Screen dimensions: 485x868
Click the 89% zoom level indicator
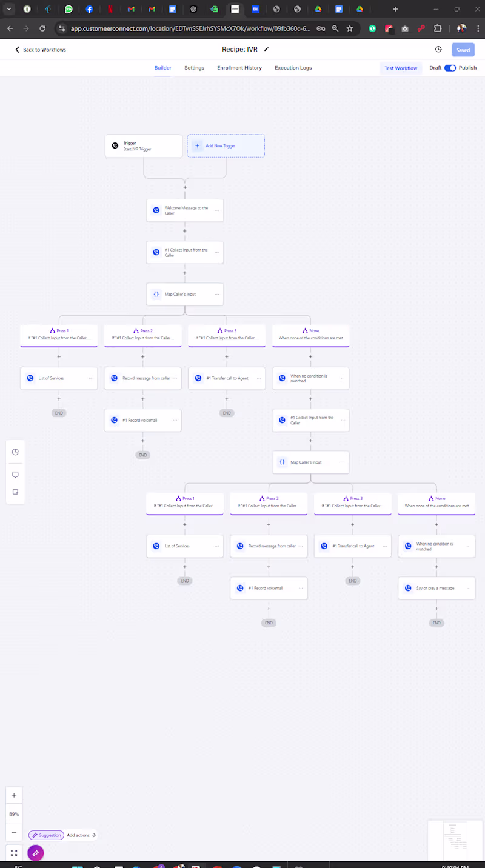(x=14, y=814)
